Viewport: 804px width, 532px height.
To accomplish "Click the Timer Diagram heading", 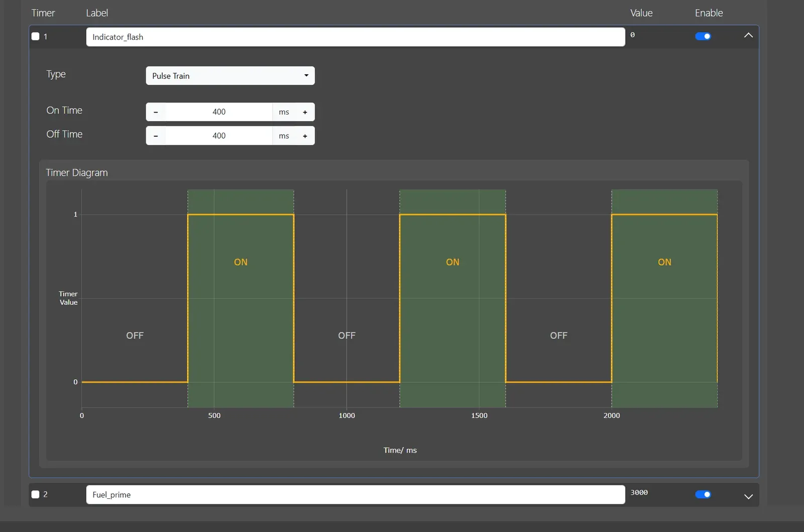I will (77, 173).
